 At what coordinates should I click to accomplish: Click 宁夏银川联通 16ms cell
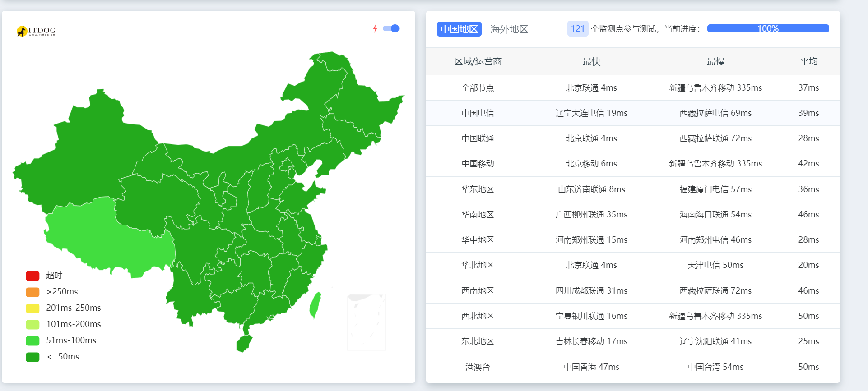[x=591, y=316]
